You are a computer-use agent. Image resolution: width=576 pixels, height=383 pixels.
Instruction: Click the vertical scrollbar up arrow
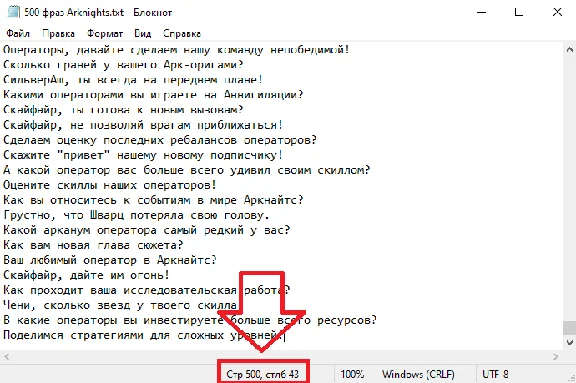click(x=569, y=49)
